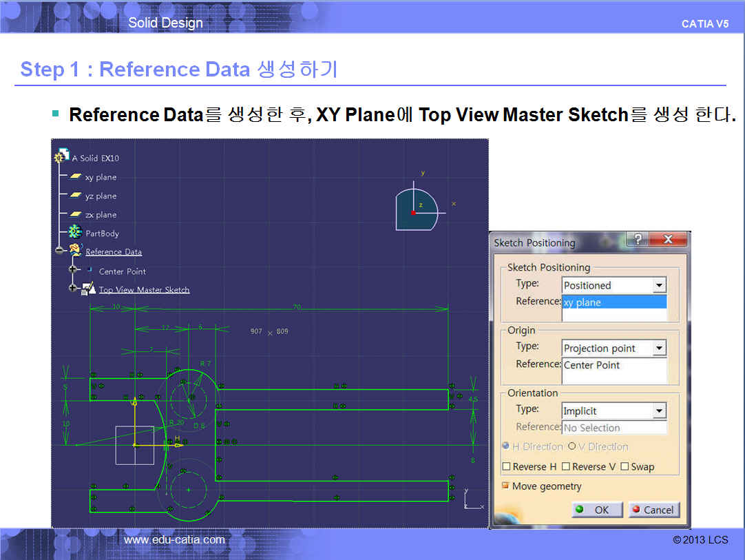Select V Direction radio button

coord(572,446)
